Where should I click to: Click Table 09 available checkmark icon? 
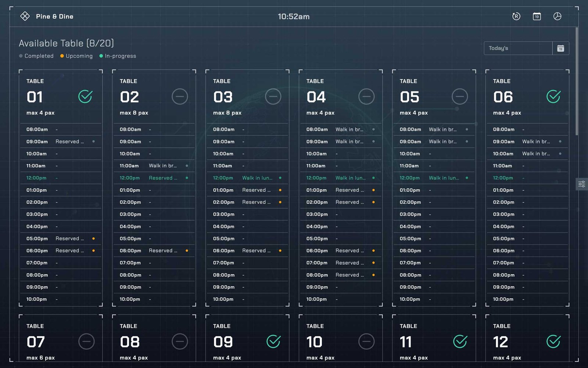(273, 342)
